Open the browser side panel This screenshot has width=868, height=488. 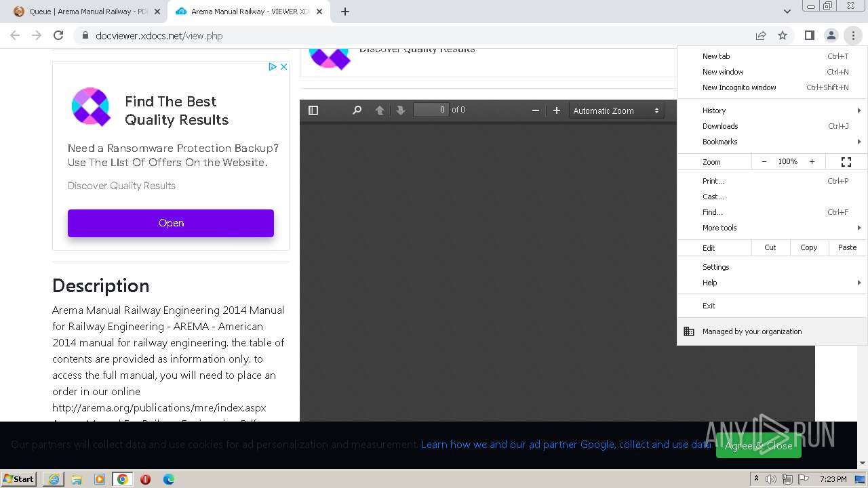809,35
